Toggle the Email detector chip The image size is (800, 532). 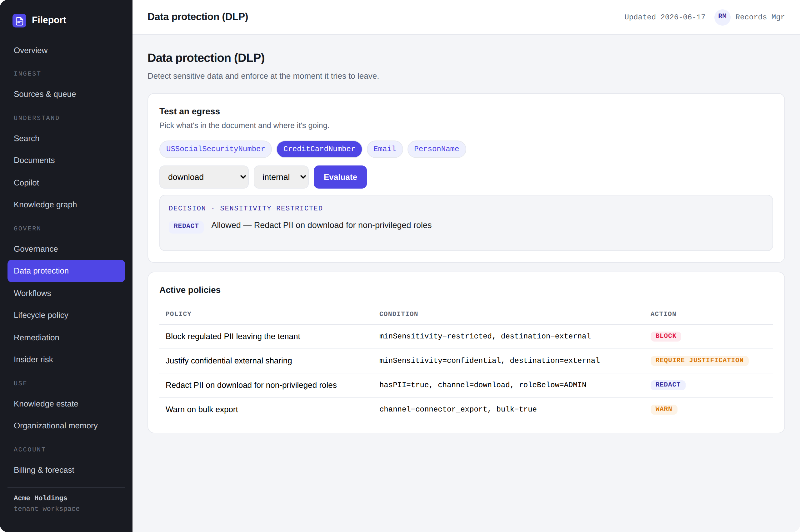(384, 149)
